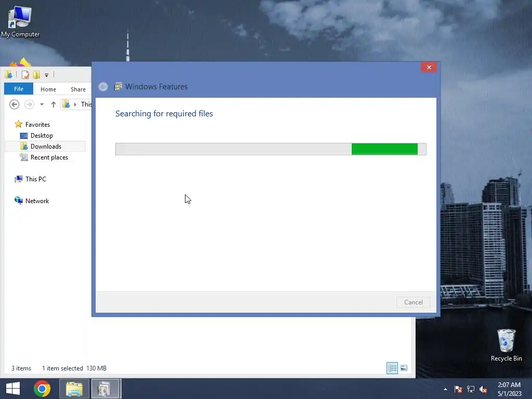532x399 pixels.
Task: Click "1 item selected 130 MB" status text
Action: click(74, 368)
